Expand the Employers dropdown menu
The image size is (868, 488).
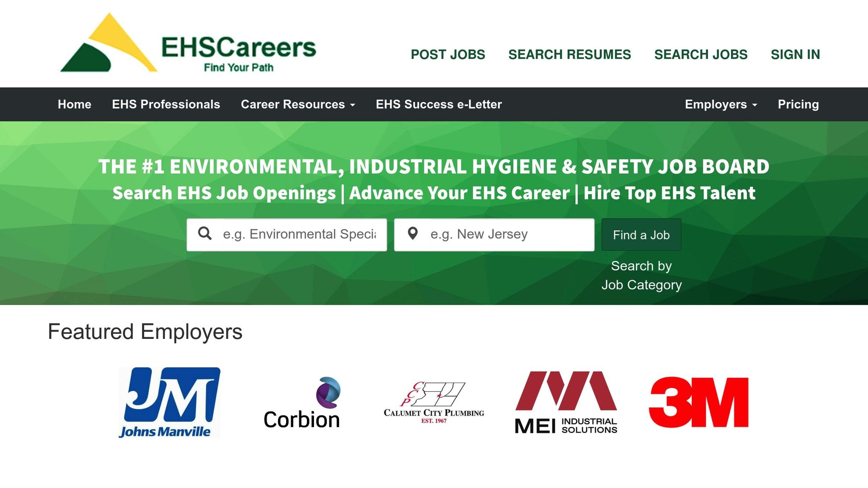[721, 105]
